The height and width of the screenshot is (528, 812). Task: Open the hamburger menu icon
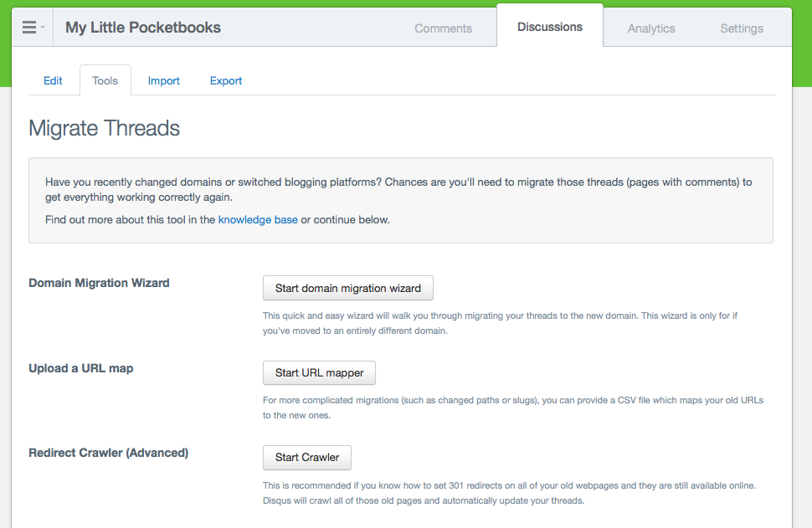29,28
